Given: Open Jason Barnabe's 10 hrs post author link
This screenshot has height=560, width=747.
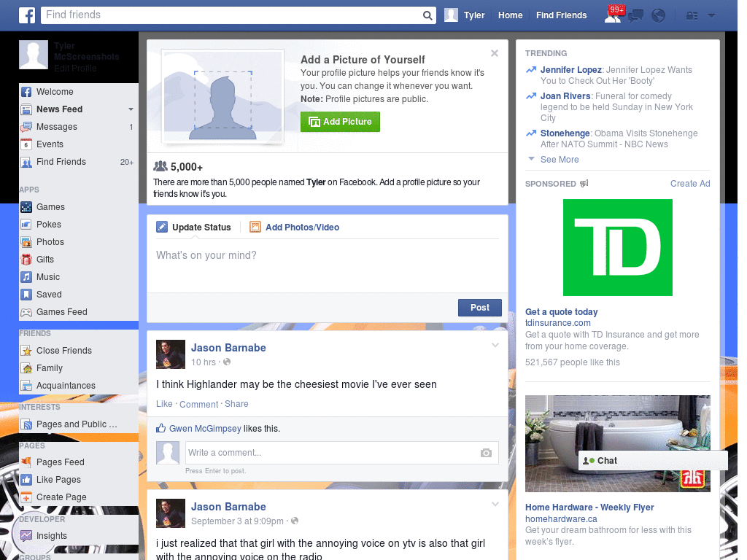Looking at the screenshot, I should [x=228, y=348].
